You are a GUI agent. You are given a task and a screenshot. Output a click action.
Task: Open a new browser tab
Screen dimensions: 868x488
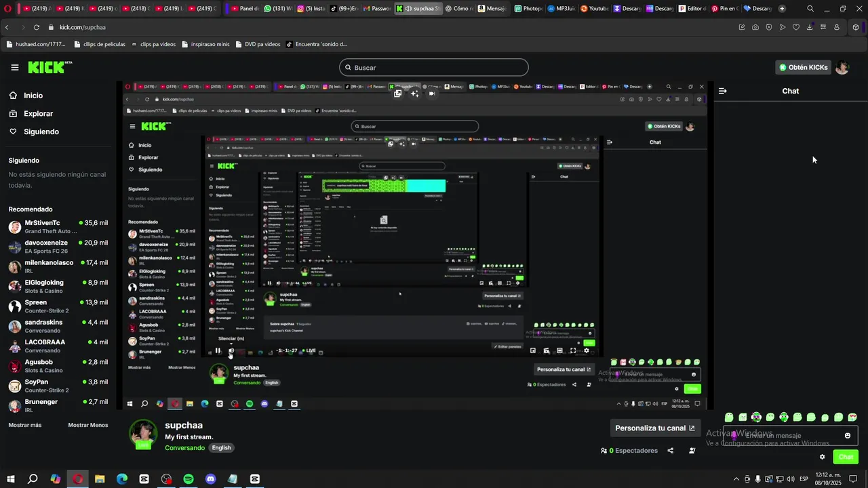tap(782, 9)
